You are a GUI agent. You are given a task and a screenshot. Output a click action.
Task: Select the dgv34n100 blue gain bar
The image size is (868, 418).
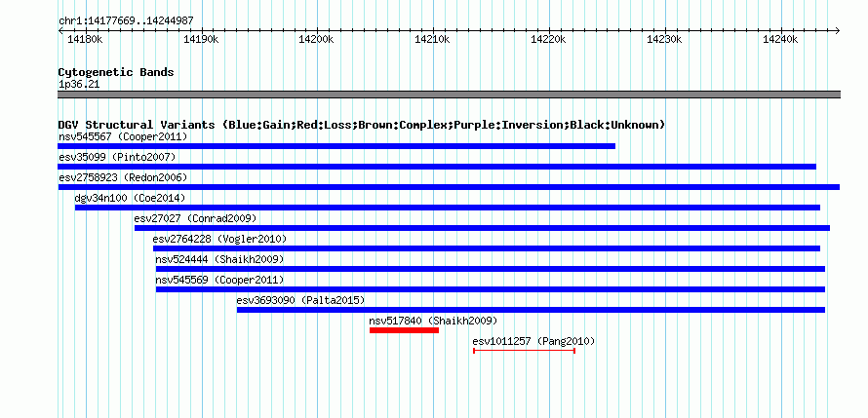tap(448, 208)
